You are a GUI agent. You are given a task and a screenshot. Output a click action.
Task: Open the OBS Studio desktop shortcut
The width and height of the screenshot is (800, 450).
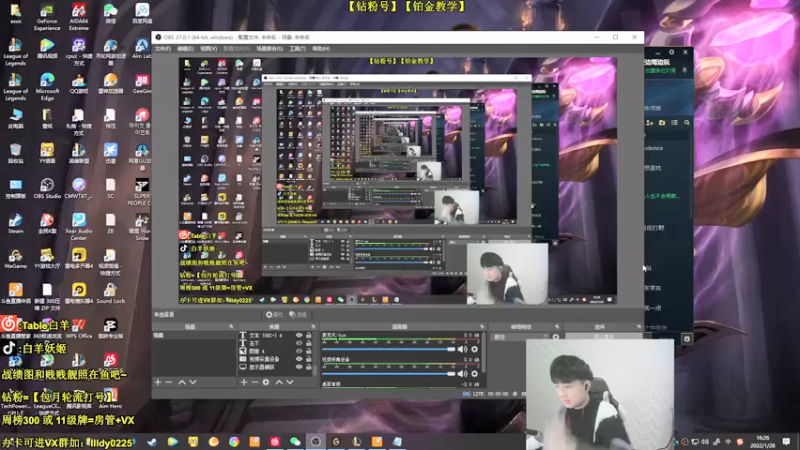47,188
